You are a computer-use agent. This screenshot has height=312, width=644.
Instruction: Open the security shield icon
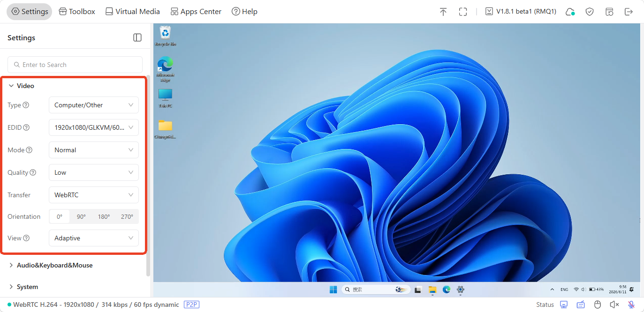coord(590,12)
